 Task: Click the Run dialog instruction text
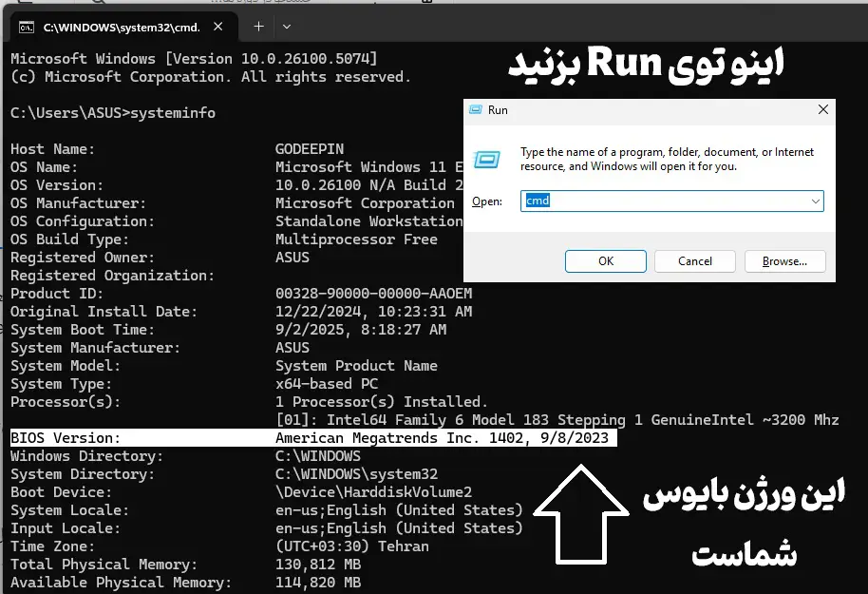667,159
